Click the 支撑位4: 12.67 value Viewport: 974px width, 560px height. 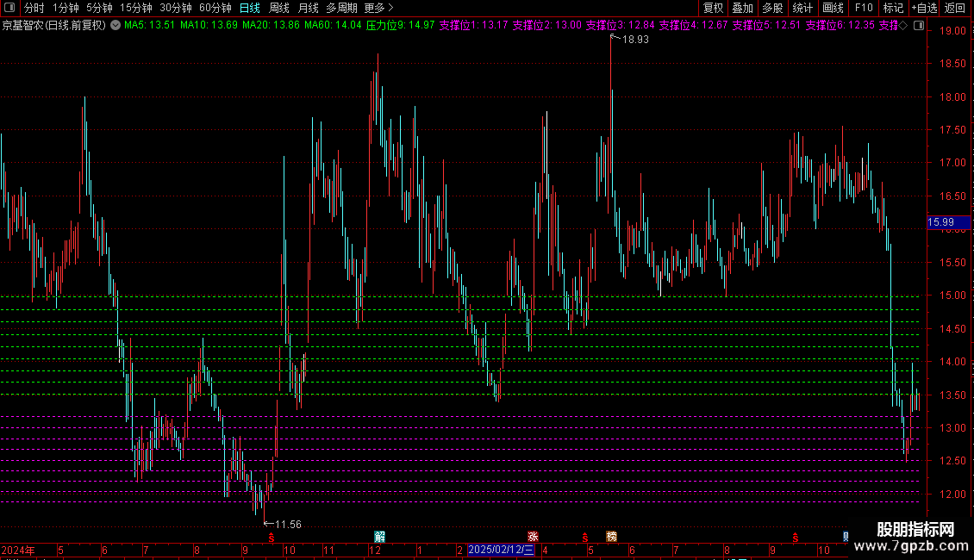[x=693, y=26]
